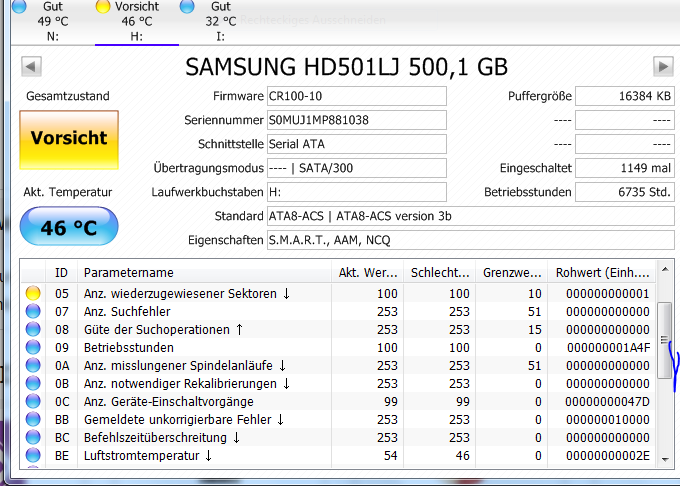Select the I: drive tab (32 °C)
Screen dimensions: 680x486
(220, 21)
